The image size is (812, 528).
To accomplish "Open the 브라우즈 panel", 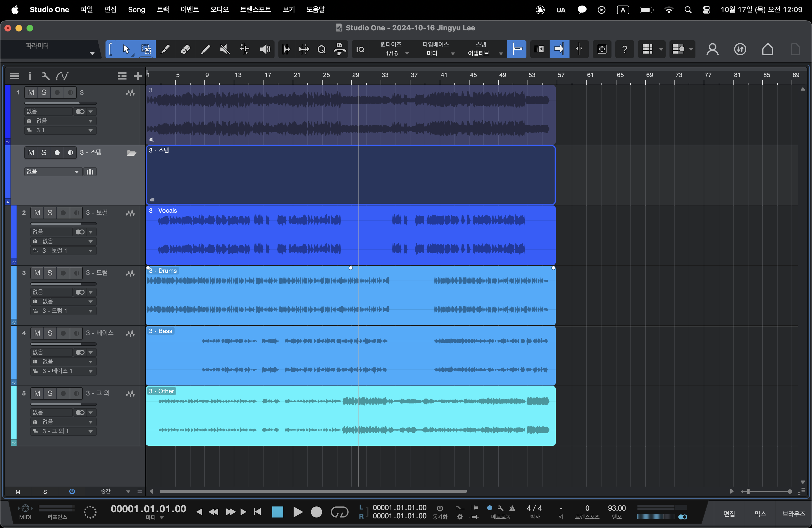I will (x=793, y=514).
